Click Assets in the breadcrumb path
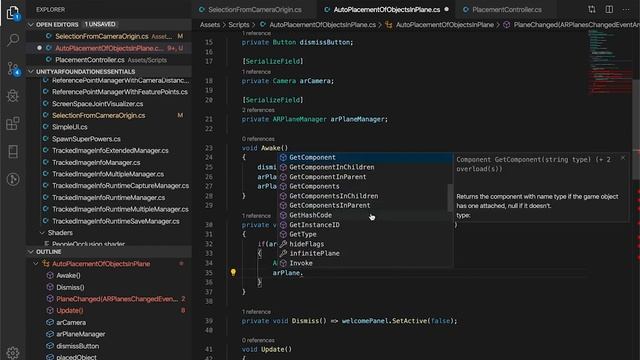 coord(210,25)
